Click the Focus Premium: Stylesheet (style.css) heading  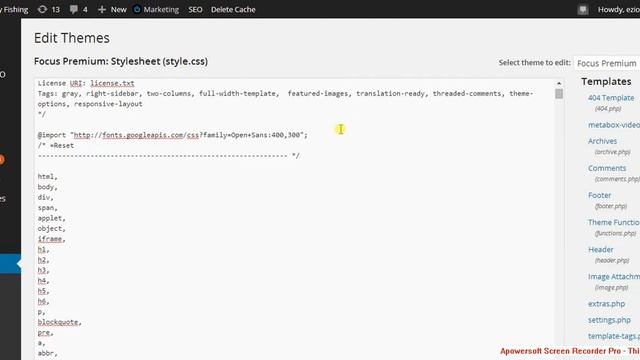pyautogui.click(x=121, y=61)
